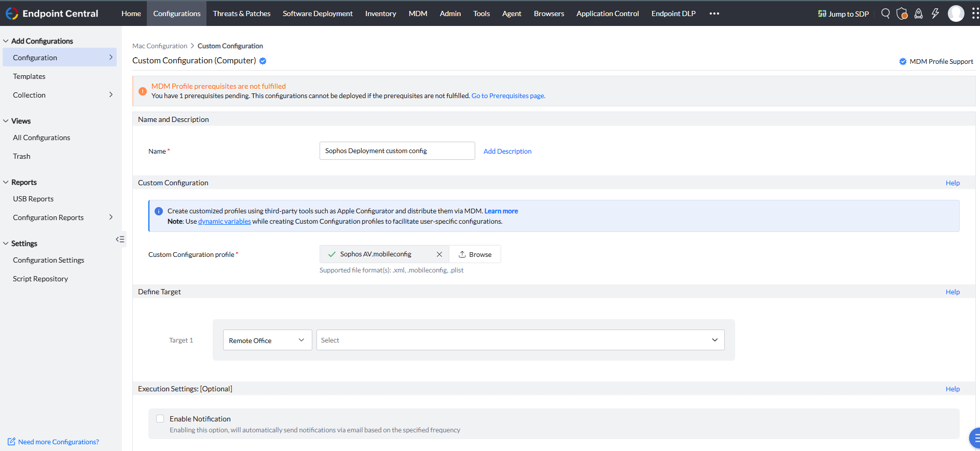Expand the Collection submenu arrow
This screenshot has height=451, width=980.
click(x=111, y=94)
